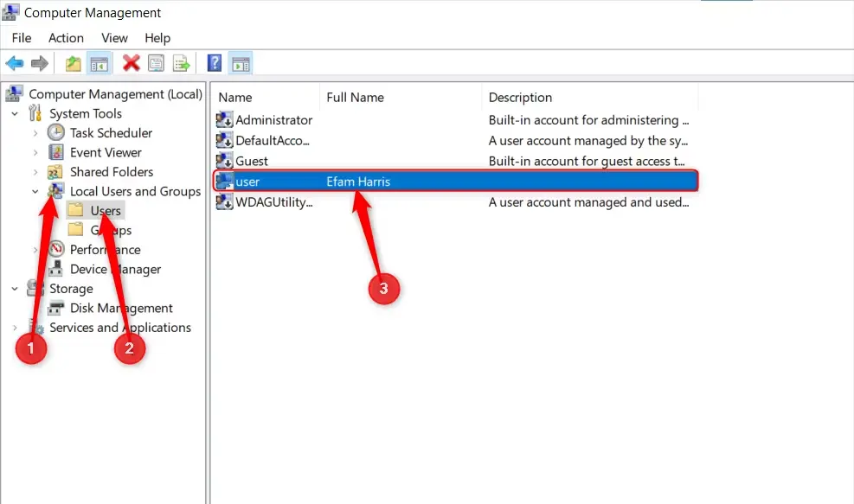Click the full name Efam Harris
The image size is (854, 504).
click(x=358, y=182)
